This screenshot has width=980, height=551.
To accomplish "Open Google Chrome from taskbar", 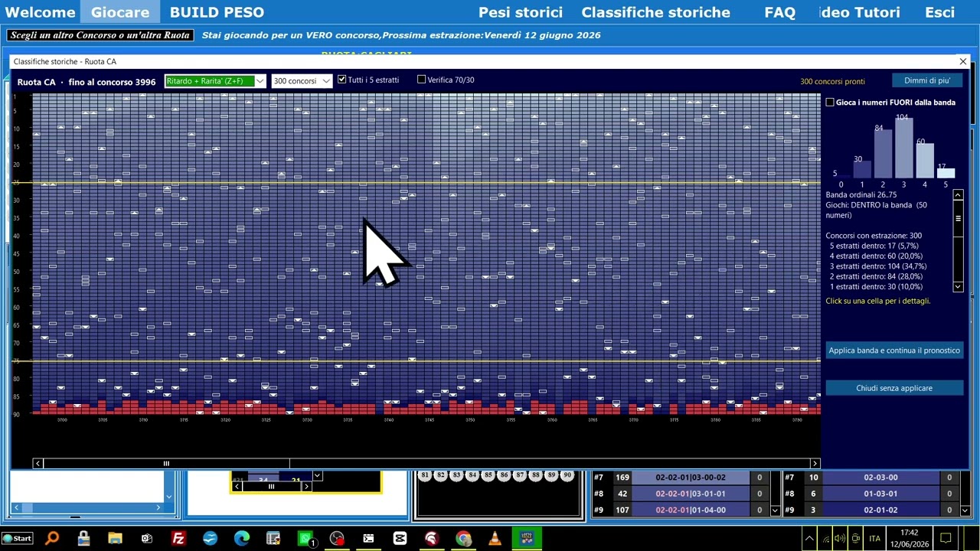I will [x=463, y=538].
